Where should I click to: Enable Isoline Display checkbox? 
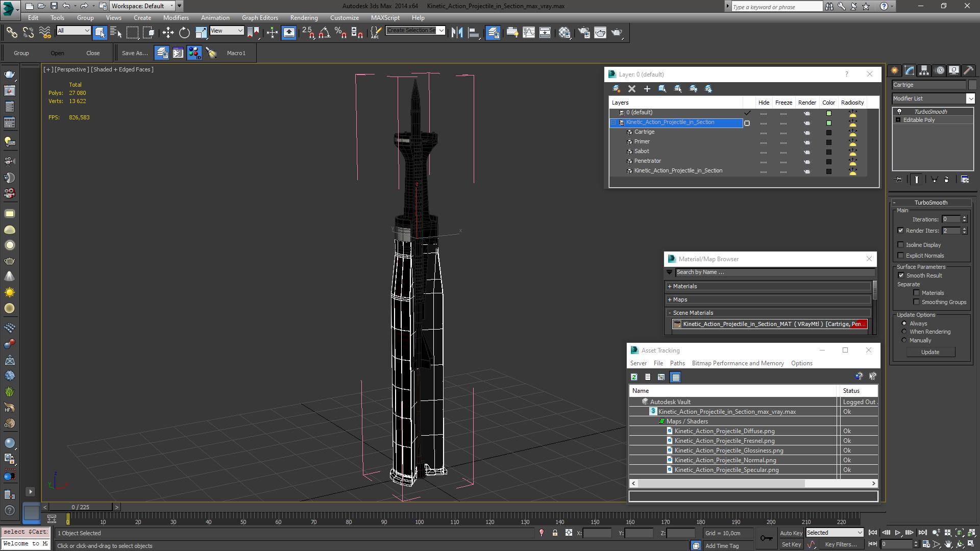coord(900,245)
